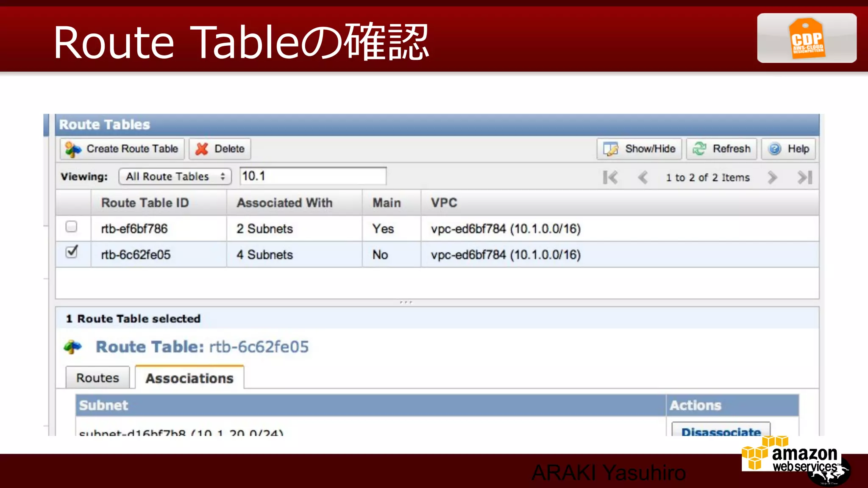Image resolution: width=868 pixels, height=488 pixels.
Task: Click the CDP logo badge
Action: coord(807,38)
